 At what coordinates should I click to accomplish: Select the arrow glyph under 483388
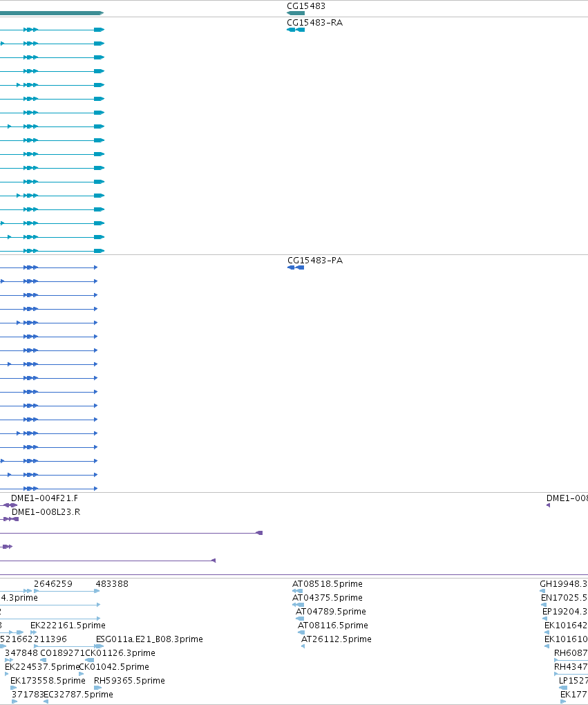tap(97, 591)
